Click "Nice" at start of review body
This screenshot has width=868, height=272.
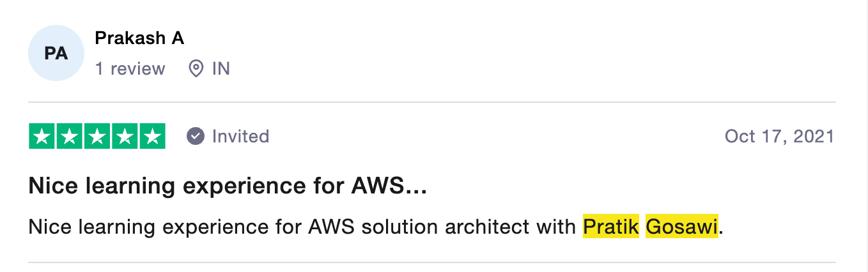[49, 227]
